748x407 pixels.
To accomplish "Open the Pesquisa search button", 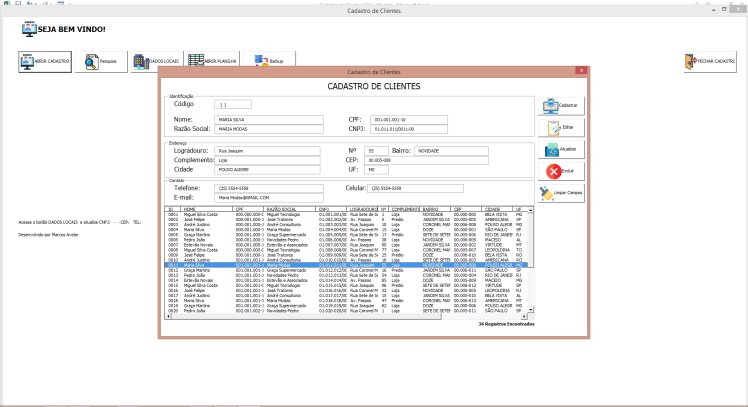I will click(101, 62).
